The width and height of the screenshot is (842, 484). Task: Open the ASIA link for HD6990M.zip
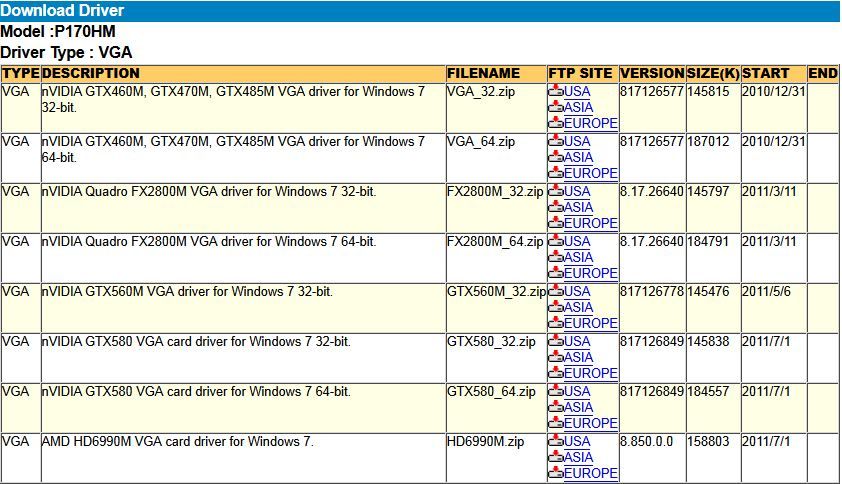578,457
